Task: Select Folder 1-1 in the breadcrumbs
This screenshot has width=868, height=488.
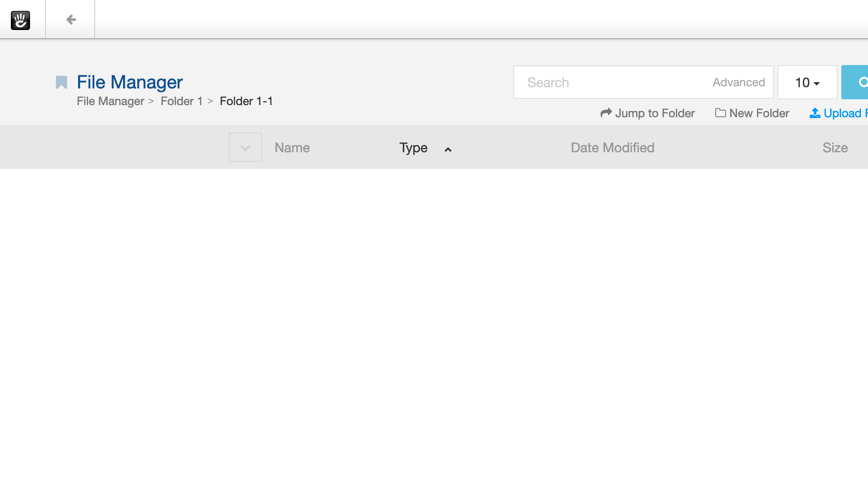Action: [x=246, y=101]
